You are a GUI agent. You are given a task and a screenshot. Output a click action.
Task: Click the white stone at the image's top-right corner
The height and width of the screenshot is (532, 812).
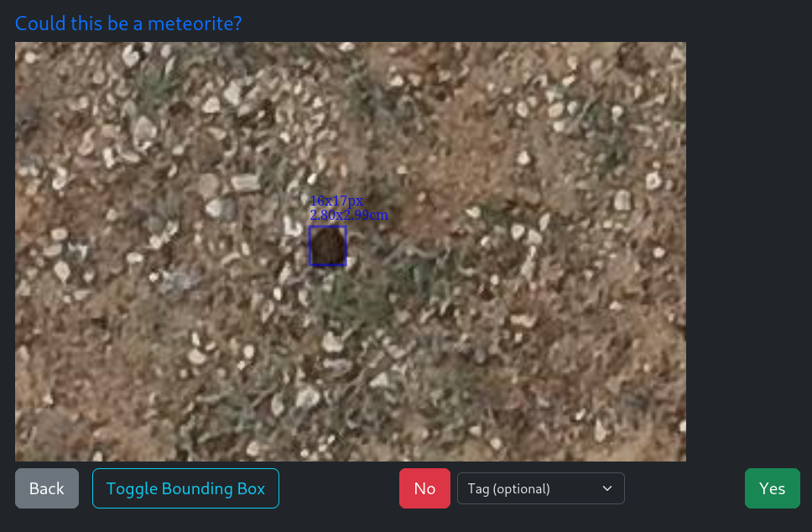tap(677, 54)
